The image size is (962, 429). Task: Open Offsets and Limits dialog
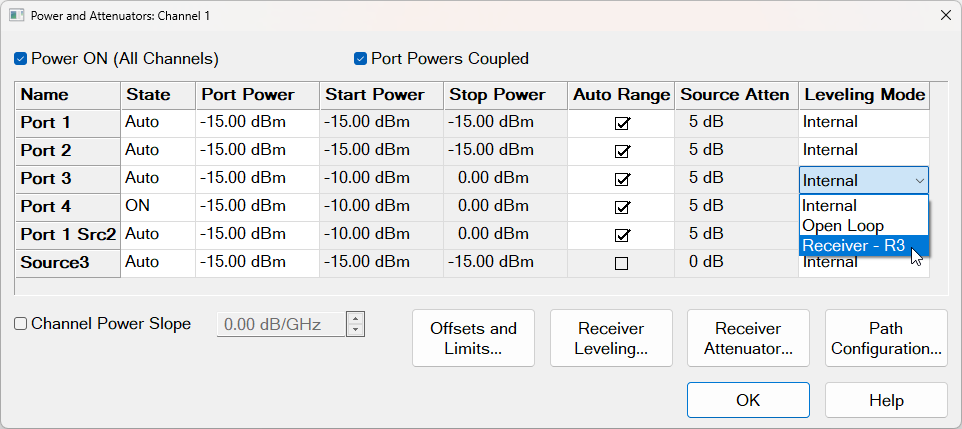(473, 338)
